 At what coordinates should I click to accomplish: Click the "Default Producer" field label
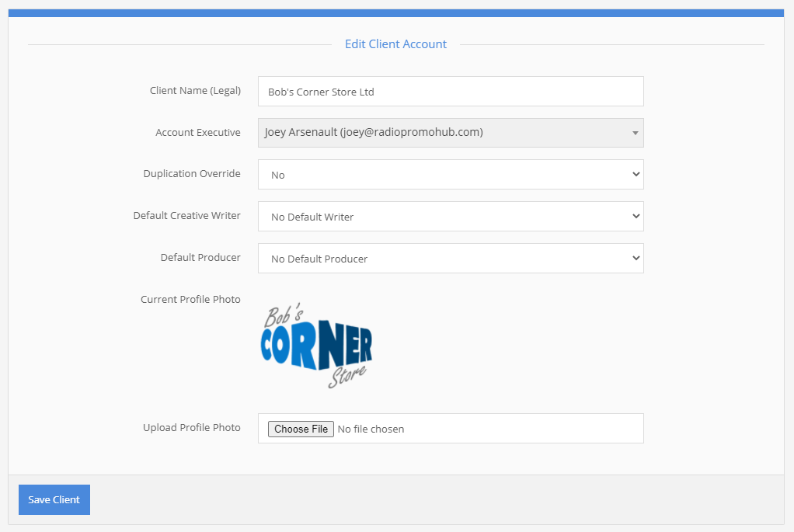(x=200, y=258)
